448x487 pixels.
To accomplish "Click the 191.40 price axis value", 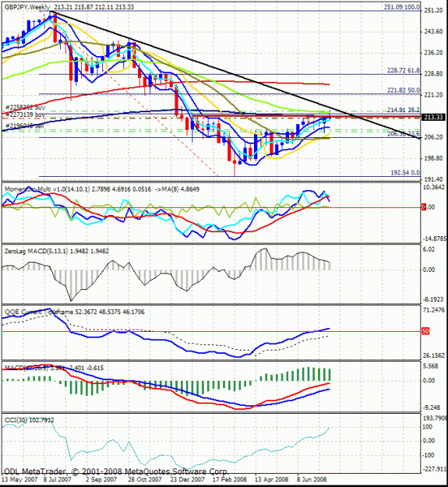I will click(433, 179).
